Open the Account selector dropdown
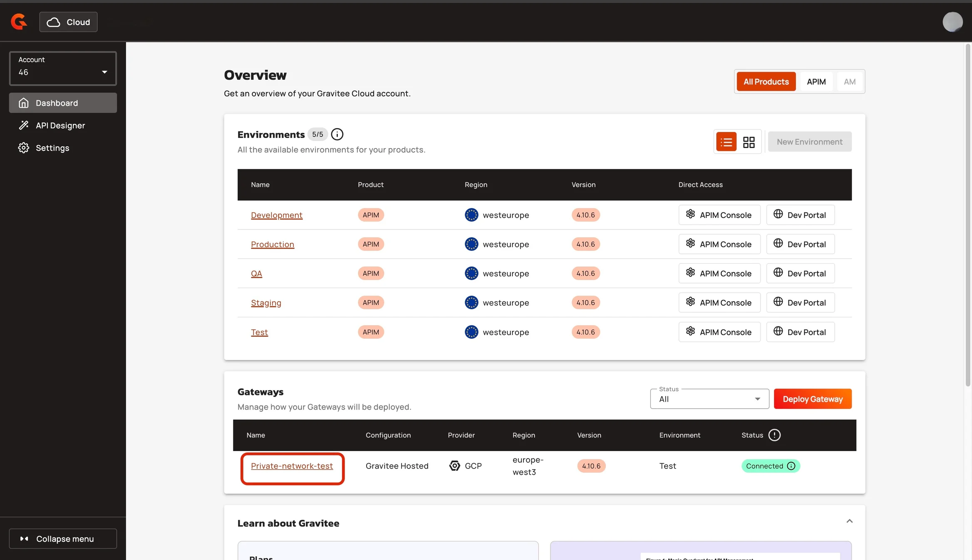The width and height of the screenshot is (972, 560). (x=63, y=69)
